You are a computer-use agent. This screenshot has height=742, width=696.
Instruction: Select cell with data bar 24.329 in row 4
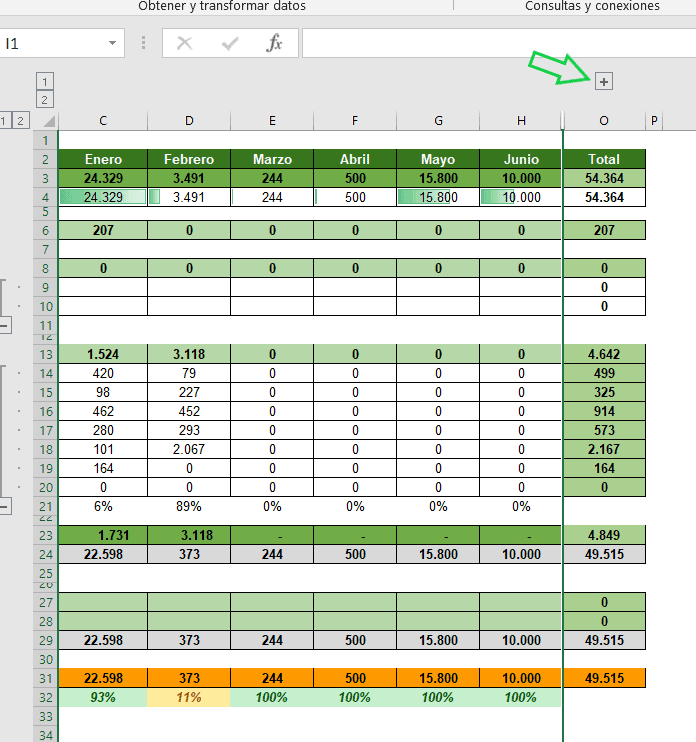(x=103, y=197)
